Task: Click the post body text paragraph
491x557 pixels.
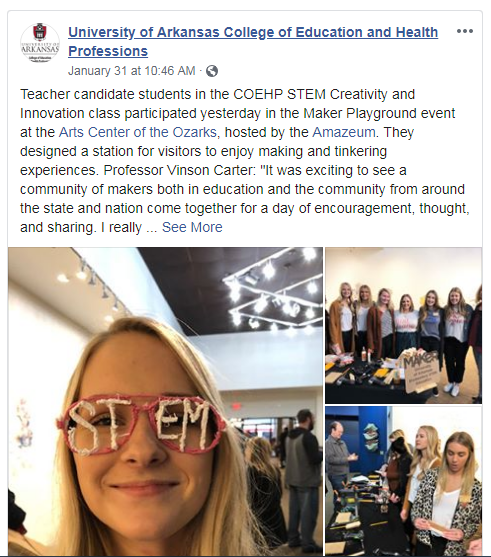Action: (x=245, y=161)
